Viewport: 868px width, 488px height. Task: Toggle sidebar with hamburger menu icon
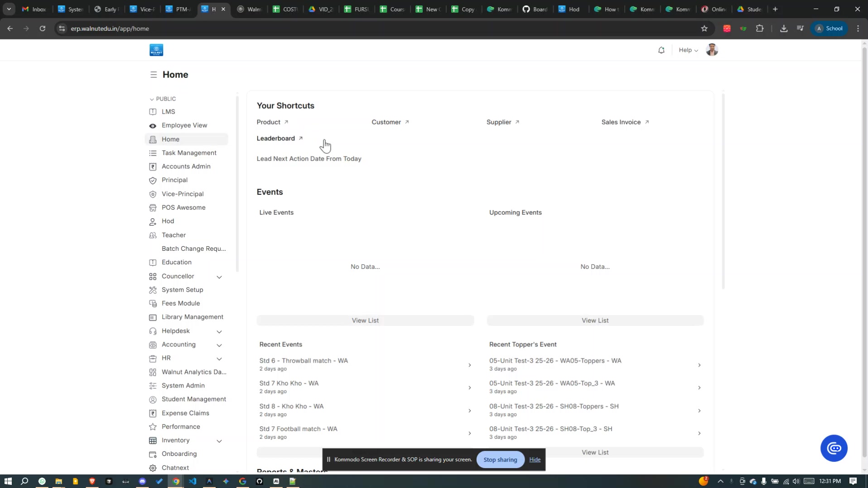(x=154, y=75)
